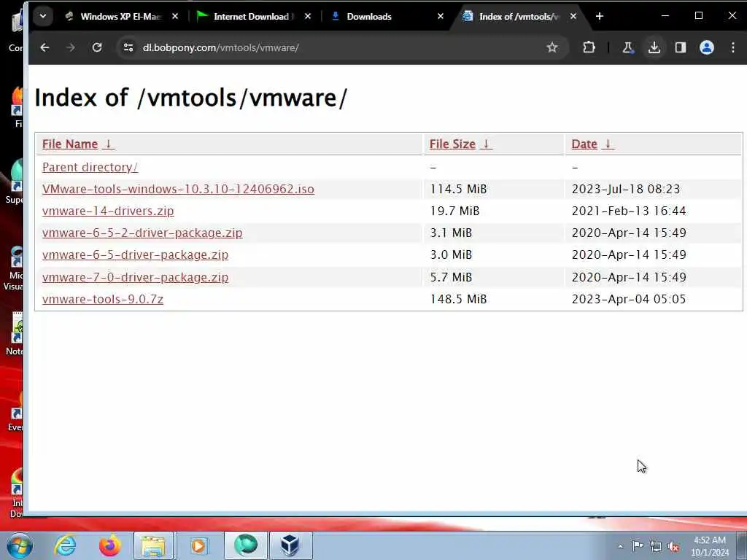Sort listing by File Name
Image resolution: width=747 pixels, height=560 pixels.
70,144
